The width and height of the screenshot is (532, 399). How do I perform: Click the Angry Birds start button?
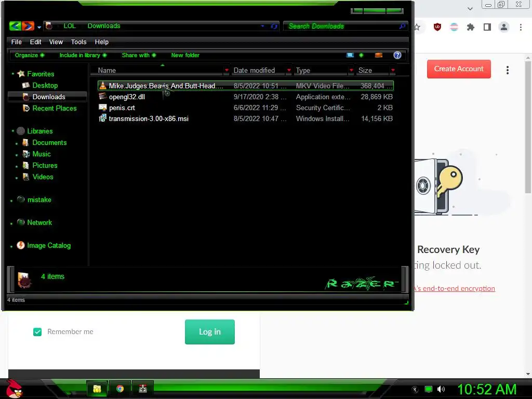pos(14,389)
